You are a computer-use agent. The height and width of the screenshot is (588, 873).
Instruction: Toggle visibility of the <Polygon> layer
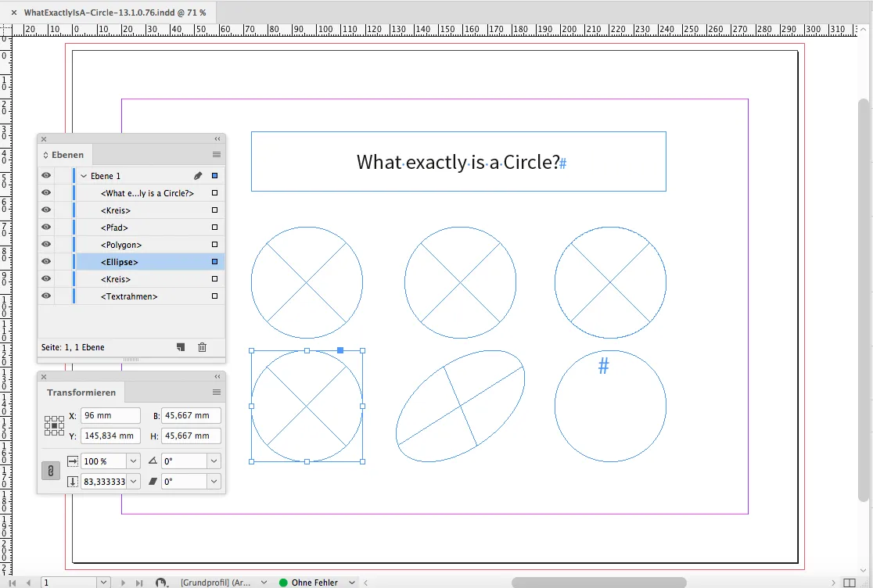click(x=46, y=244)
